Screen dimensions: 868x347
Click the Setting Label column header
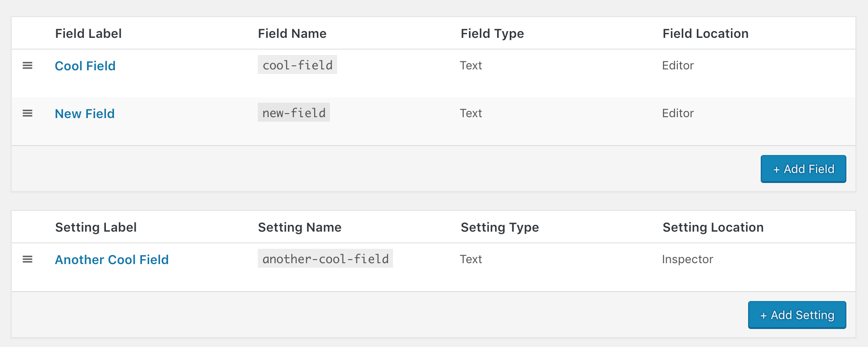pyautogui.click(x=96, y=227)
